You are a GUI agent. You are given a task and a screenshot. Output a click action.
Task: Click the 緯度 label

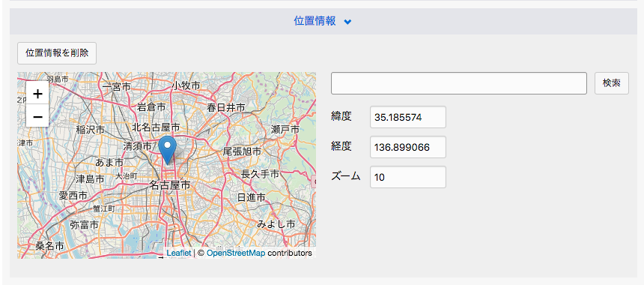click(341, 117)
